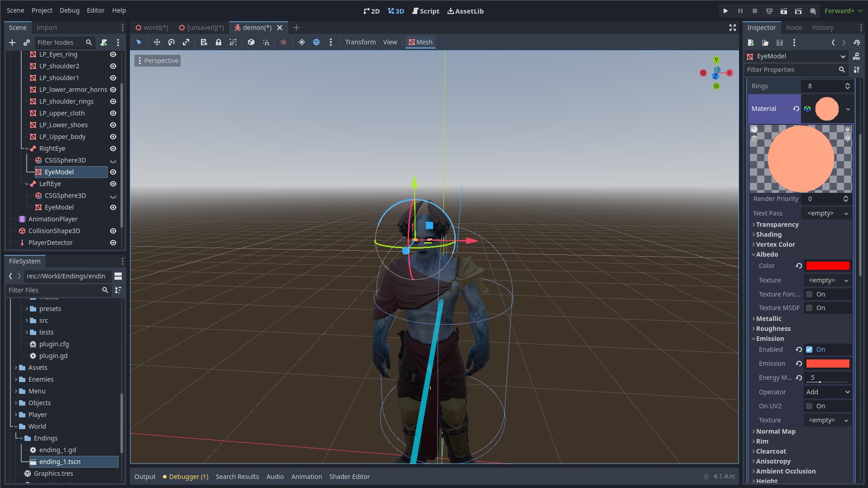This screenshot has width=868, height=488.
Task: Toggle visibility of LP_Eyes_ring node
Action: 113,54
